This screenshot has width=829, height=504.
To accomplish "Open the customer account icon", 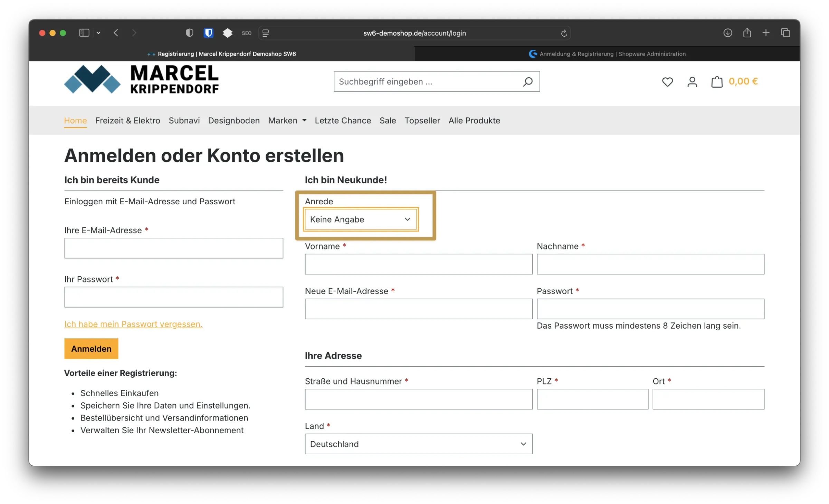I will 692,82.
